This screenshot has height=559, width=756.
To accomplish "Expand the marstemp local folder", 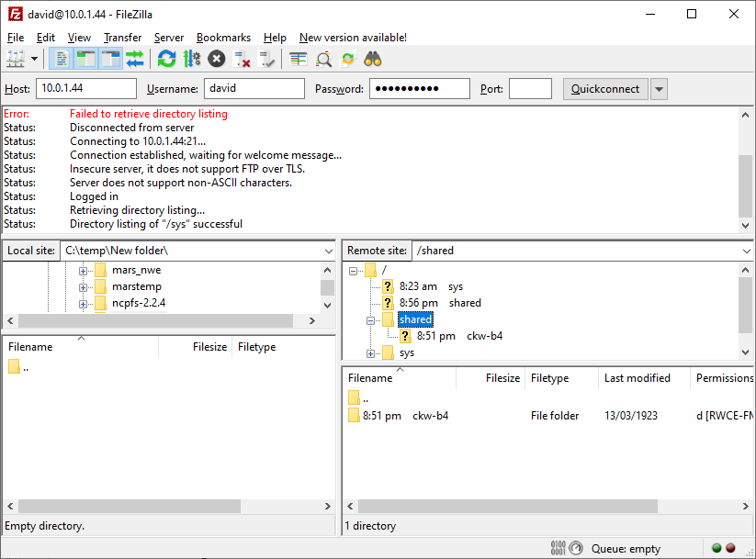I will point(83,287).
